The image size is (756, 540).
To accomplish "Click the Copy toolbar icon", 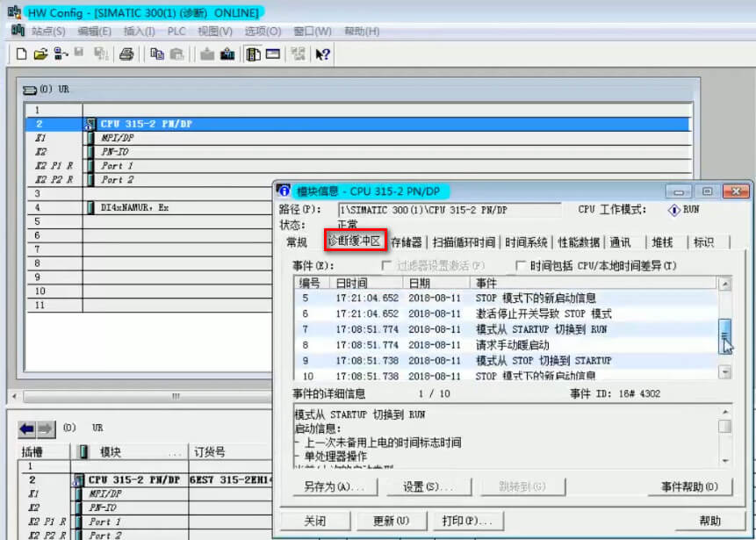I will pyautogui.click(x=156, y=54).
